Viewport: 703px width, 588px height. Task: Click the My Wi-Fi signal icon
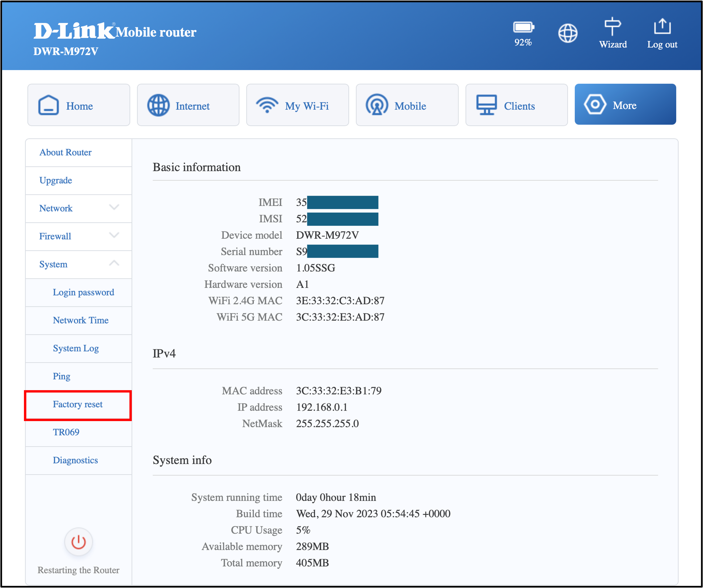click(x=267, y=105)
